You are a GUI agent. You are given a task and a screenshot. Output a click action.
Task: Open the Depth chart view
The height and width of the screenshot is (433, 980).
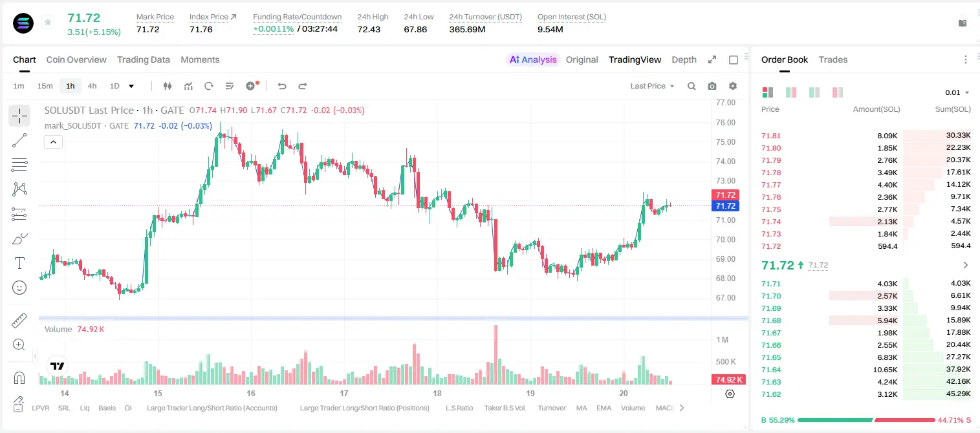[684, 59]
